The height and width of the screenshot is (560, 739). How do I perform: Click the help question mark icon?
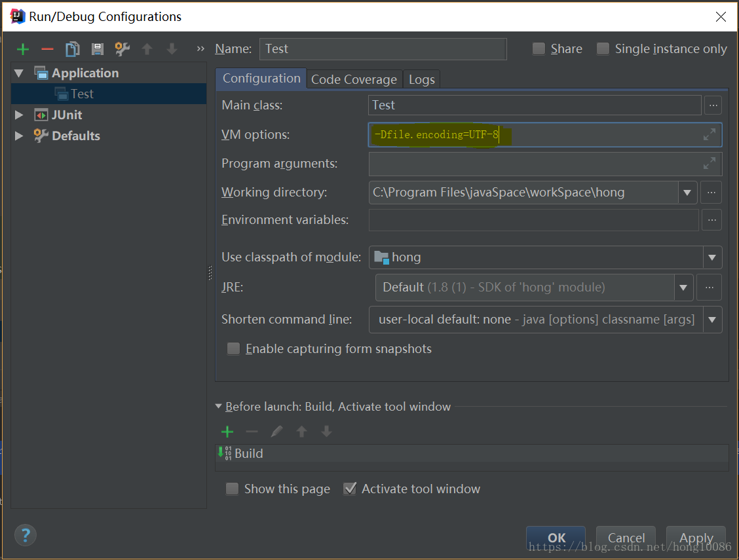(x=26, y=535)
